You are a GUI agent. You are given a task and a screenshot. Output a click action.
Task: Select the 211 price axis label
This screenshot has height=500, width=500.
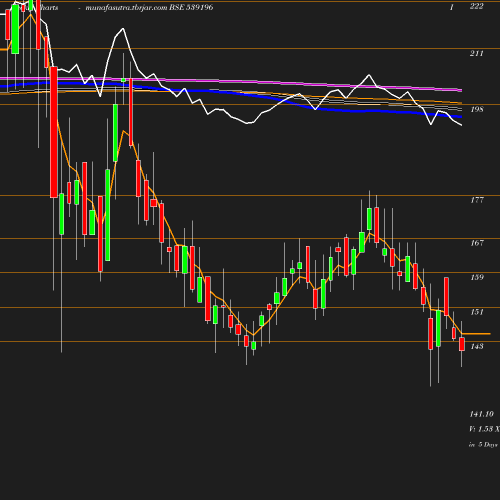[476, 53]
